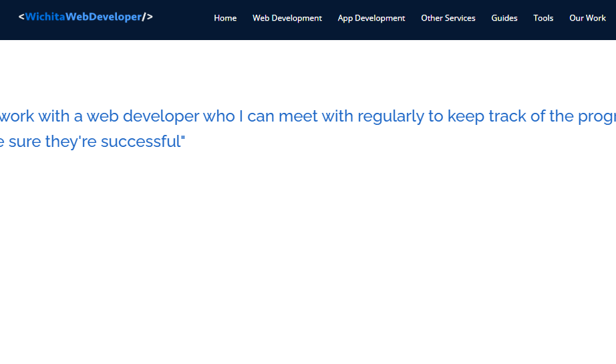Viewport: 616px width, 364px height.
Task: Click the "Developer" part of the logo
Action: 114,17
